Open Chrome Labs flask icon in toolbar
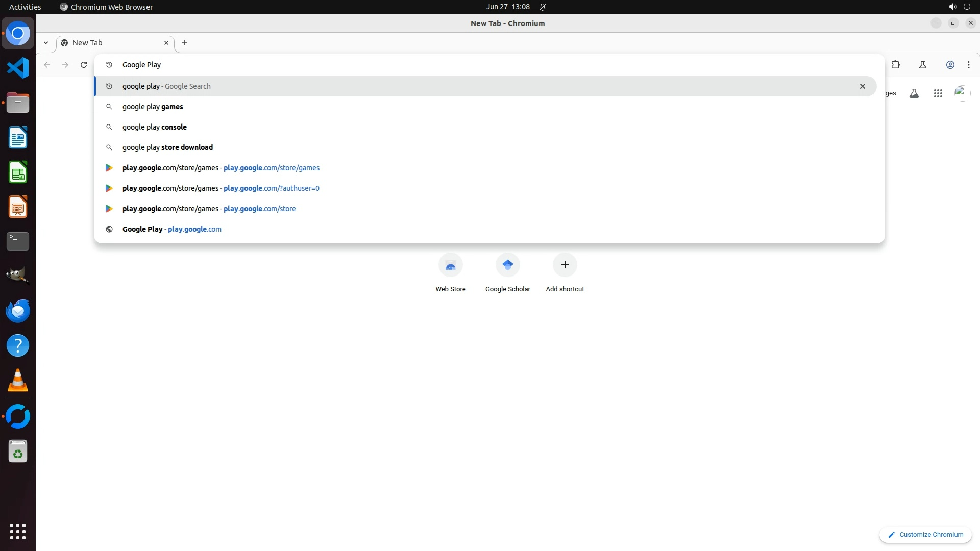980x551 pixels. pyautogui.click(x=922, y=65)
